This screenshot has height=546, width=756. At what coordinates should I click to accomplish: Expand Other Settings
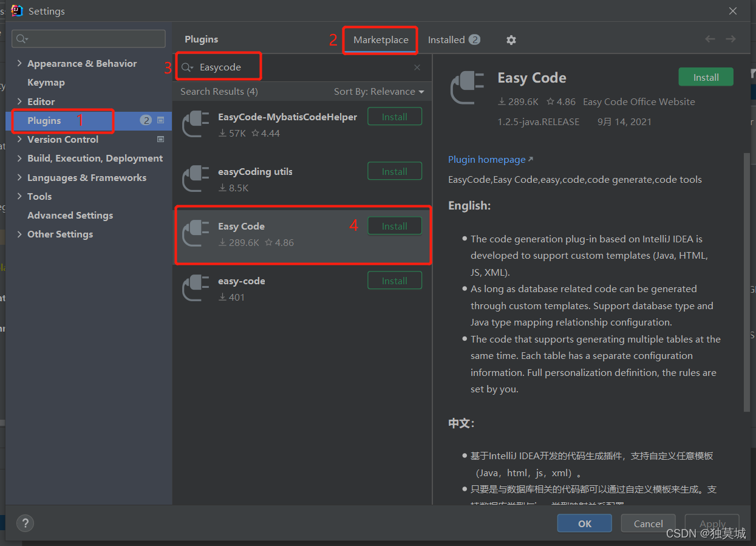19,234
